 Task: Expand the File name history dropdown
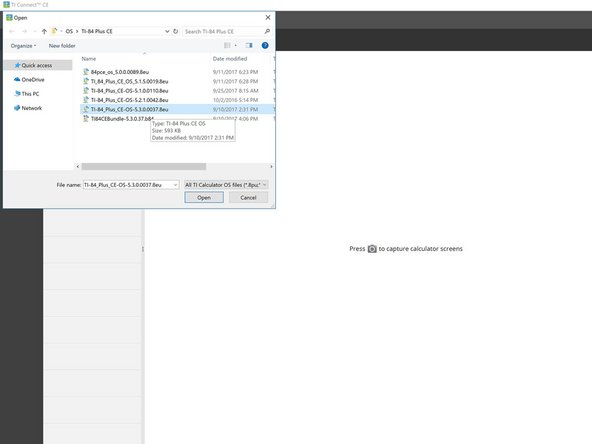pyautogui.click(x=176, y=185)
